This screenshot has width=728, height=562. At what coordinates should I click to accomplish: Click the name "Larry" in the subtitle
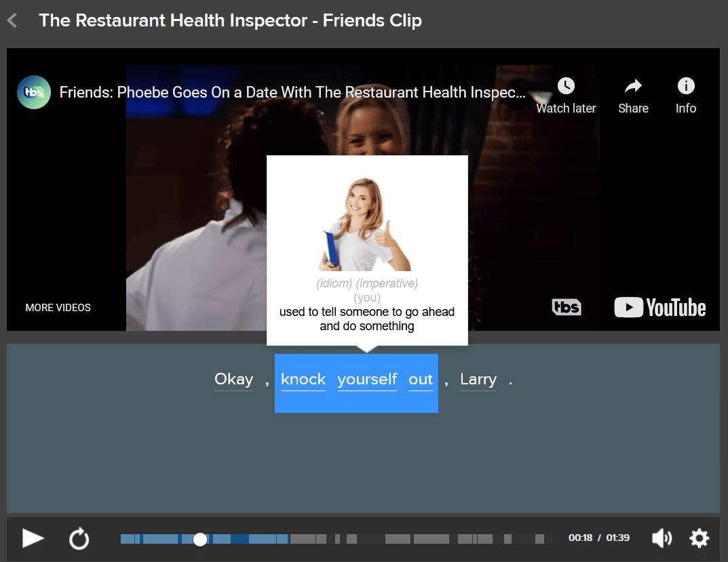coord(478,380)
